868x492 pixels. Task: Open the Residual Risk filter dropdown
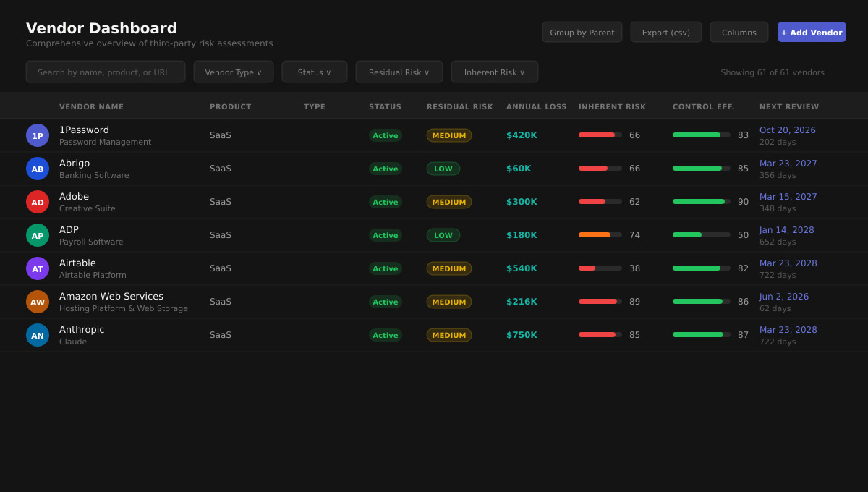pos(399,72)
